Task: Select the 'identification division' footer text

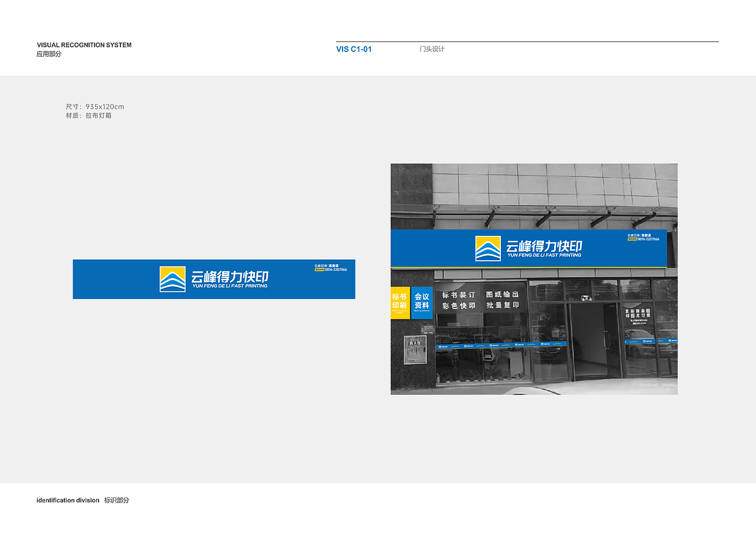Action: [68, 500]
